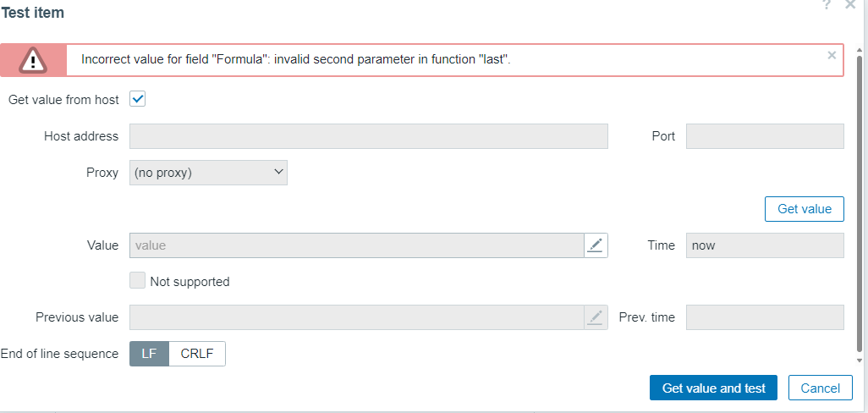Enable the Not supported checkbox
868x413 pixels.
click(138, 281)
